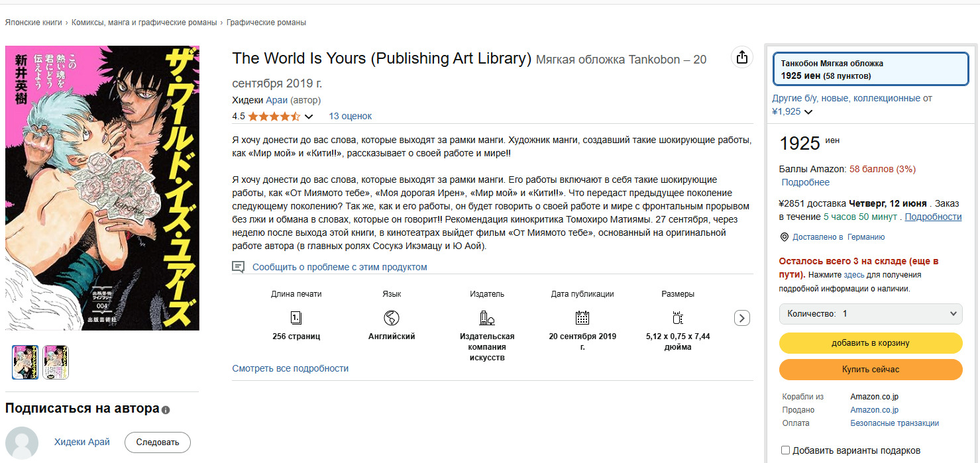This screenshot has height=463, width=980.
Task: Click the report problem speech bubble icon
Action: point(239,267)
